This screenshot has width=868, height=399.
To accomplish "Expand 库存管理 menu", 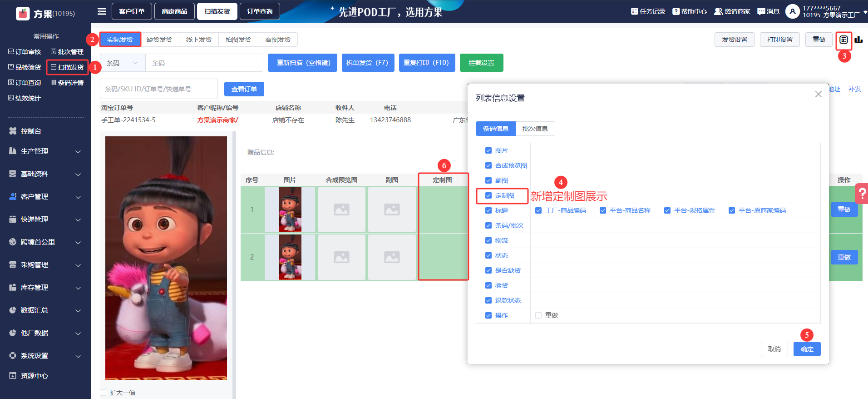I will (45, 288).
